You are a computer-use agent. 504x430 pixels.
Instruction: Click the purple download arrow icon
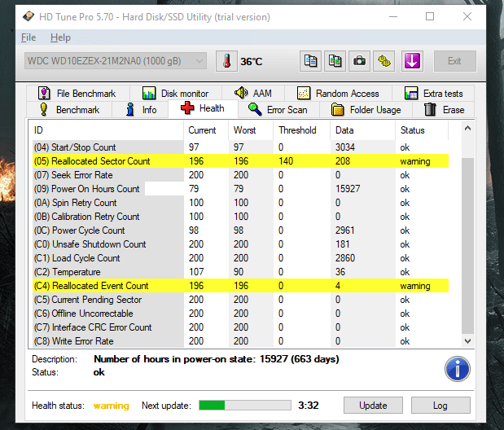pyautogui.click(x=412, y=61)
